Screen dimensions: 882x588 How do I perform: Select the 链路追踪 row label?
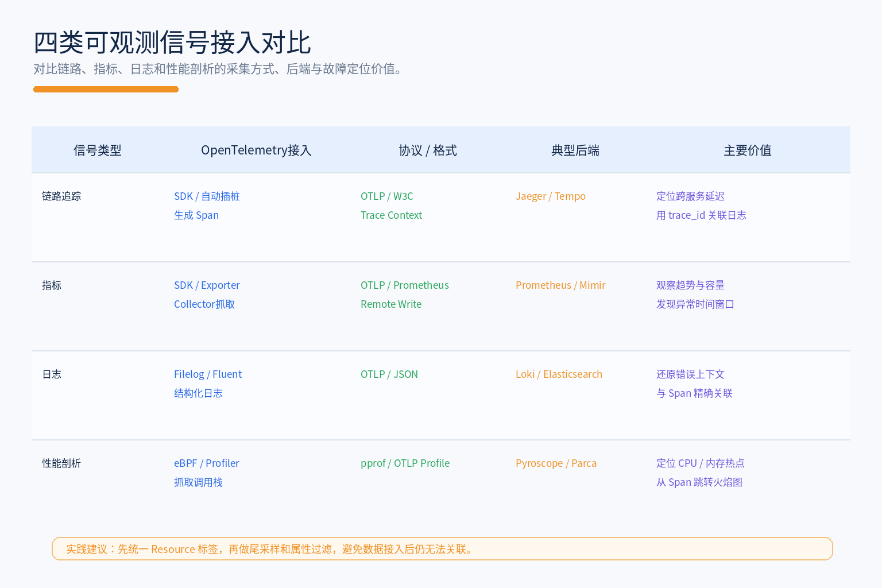pyautogui.click(x=61, y=196)
